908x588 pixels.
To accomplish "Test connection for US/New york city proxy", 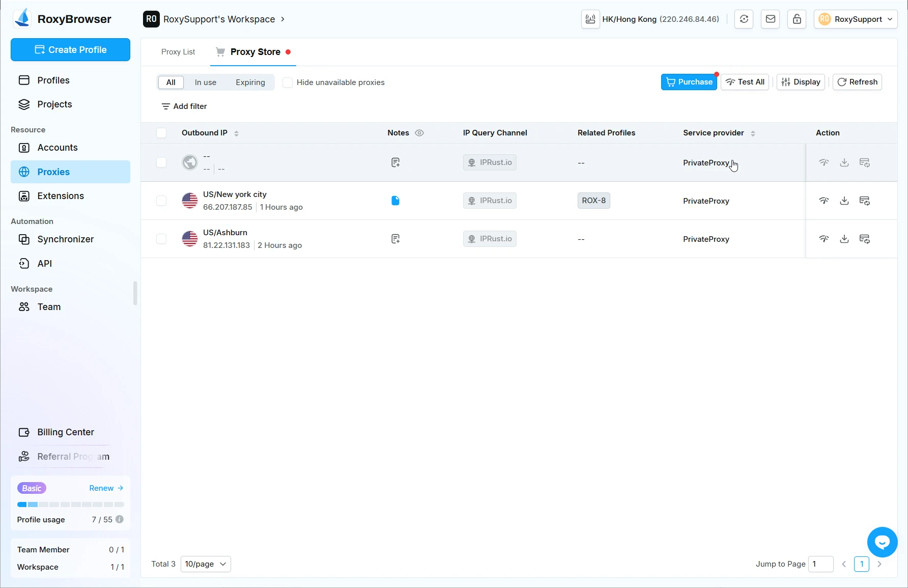I will [x=824, y=201].
